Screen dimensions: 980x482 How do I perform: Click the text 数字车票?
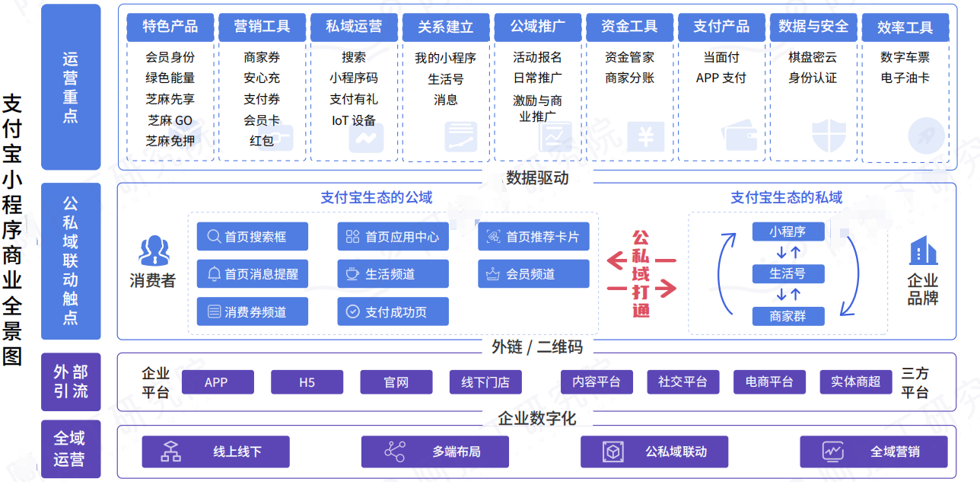[x=905, y=57]
